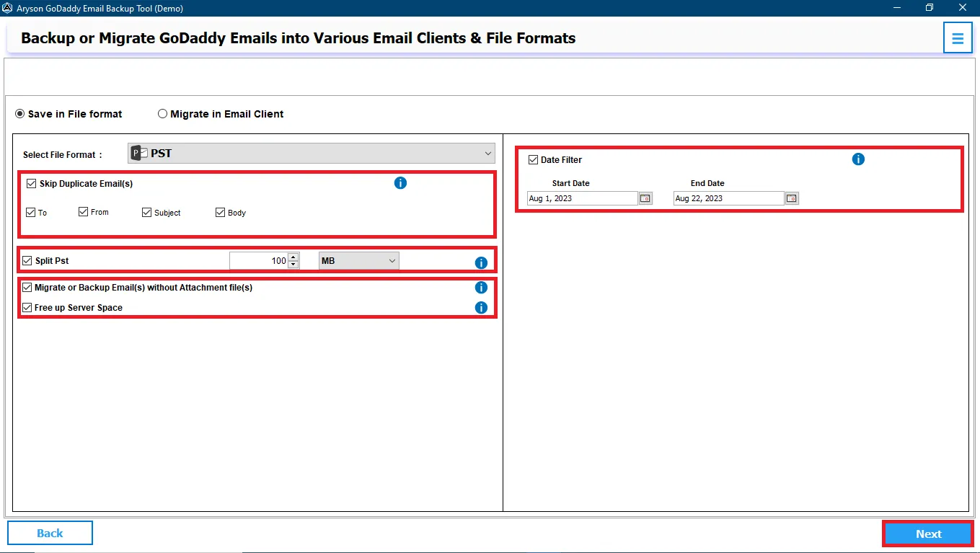980x553 pixels.
Task: Toggle the From checkbox
Action: click(84, 212)
